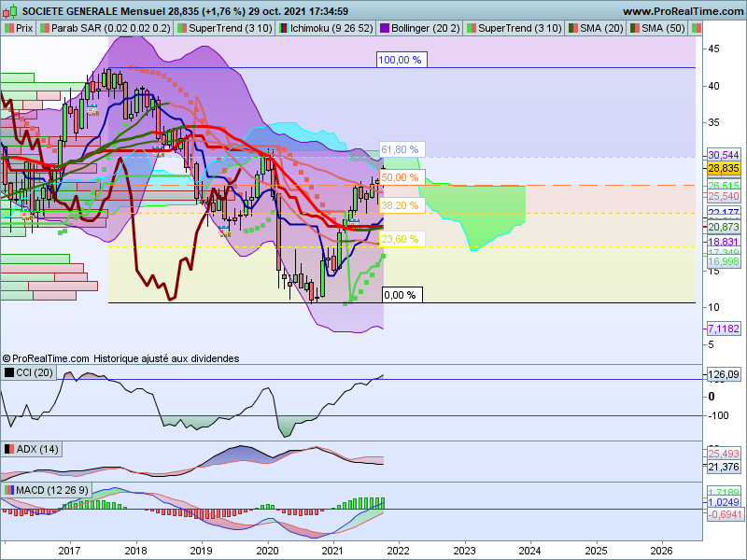Select the Parab SAR (0.02 0.02 0.2) legend label
Screen dimensions: 747x560
click(x=110, y=28)
